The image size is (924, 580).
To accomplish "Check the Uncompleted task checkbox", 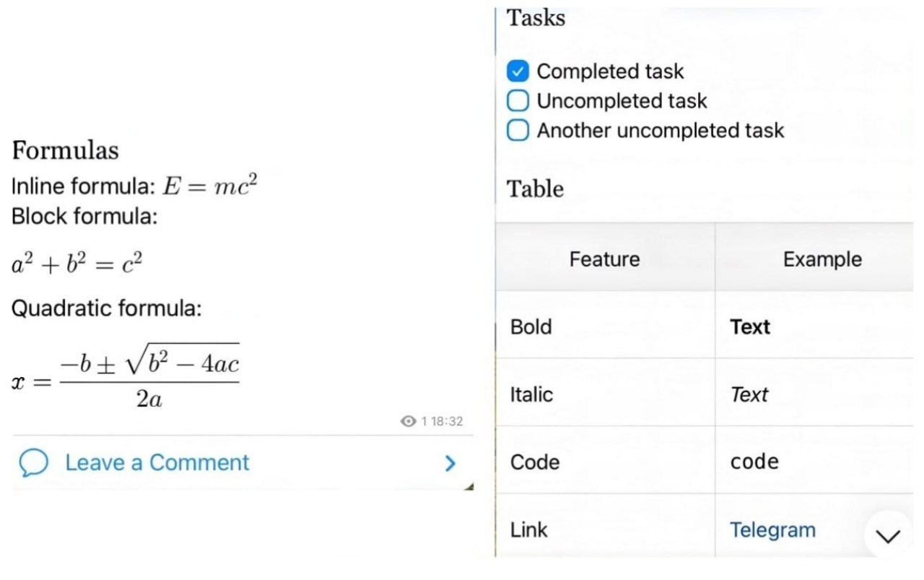I will (x=518, y=101).
